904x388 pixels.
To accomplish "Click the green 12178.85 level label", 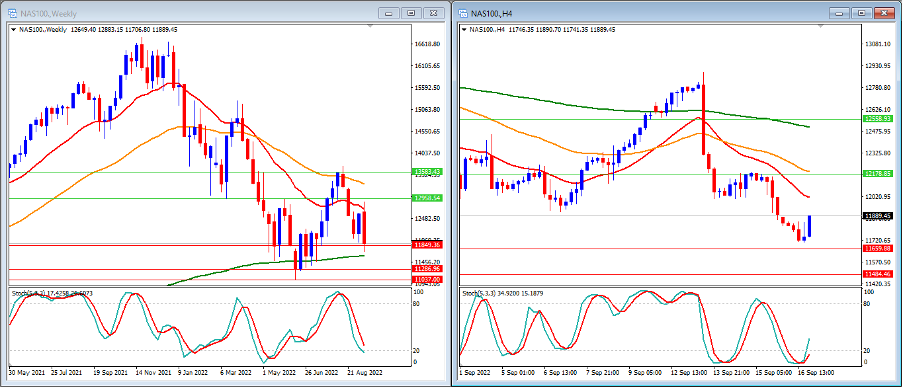I will point(878,174).
